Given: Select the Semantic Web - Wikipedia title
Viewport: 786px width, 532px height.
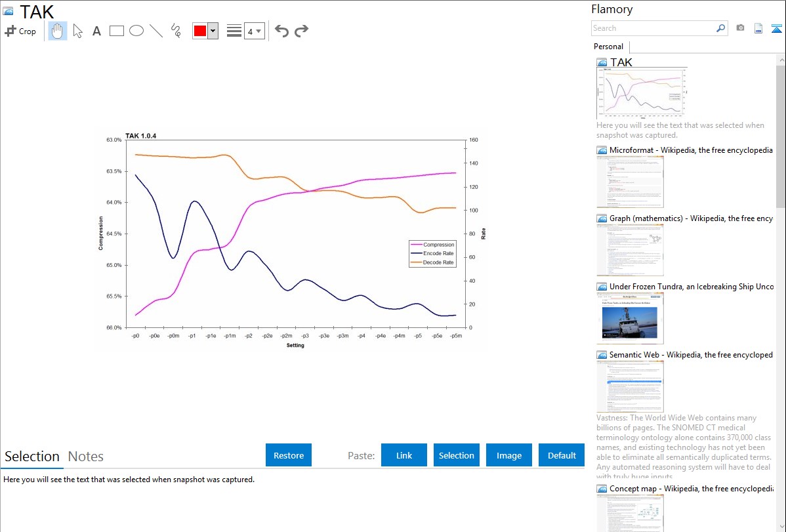Looking at the screenshot, I should pos(692,354).
